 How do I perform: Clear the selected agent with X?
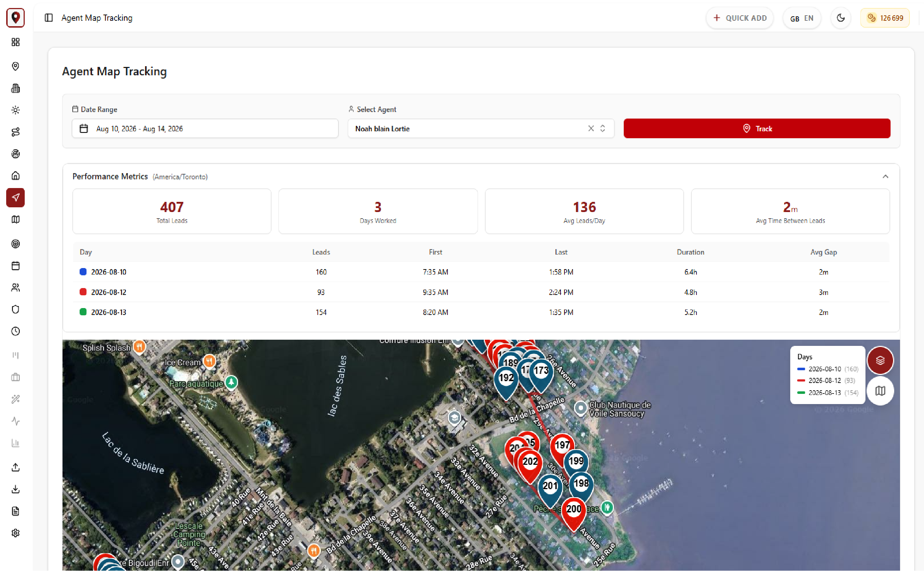pyautogui.click(x=591, y=128)
